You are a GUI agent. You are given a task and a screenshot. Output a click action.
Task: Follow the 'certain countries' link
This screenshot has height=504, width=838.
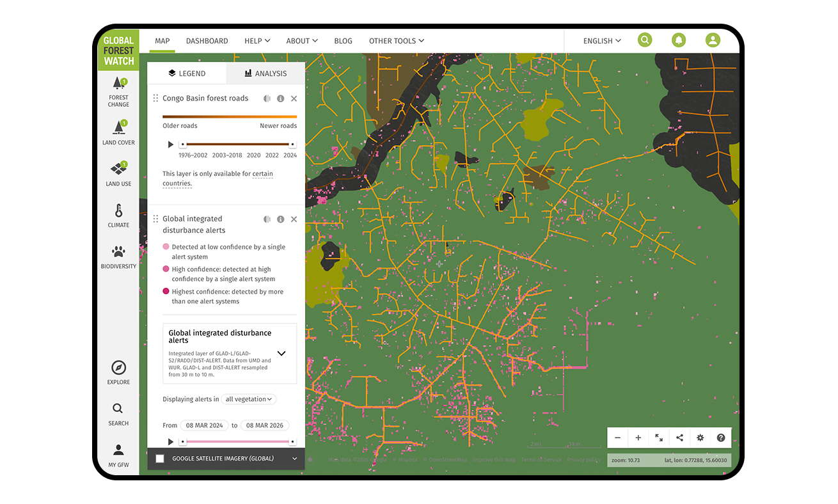coord(262,173)
